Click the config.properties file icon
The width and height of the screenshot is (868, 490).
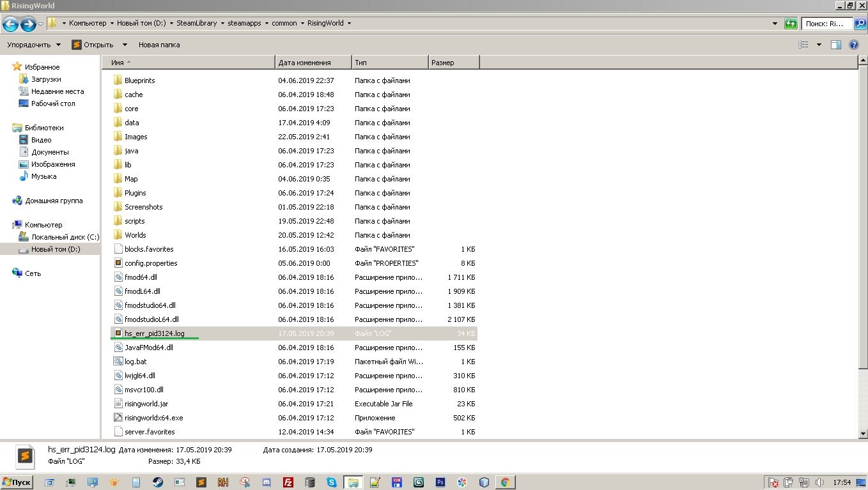coord(118,263)
